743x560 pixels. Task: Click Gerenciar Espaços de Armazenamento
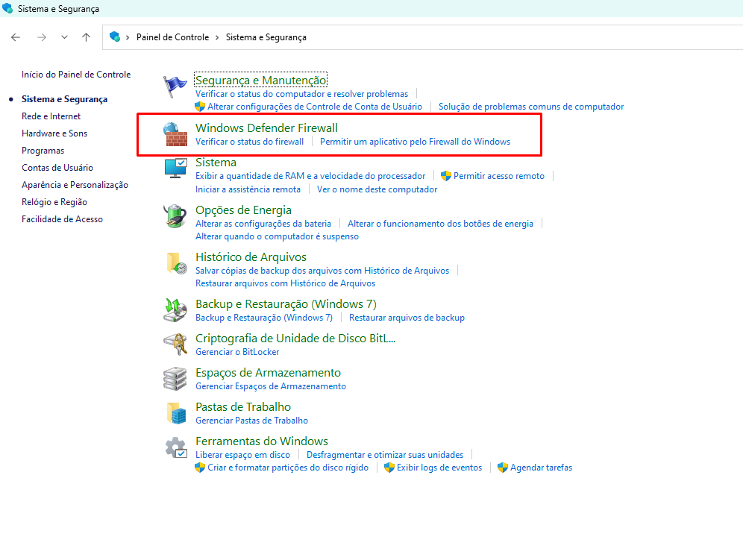pyautogui.click(x=271, y=386)
